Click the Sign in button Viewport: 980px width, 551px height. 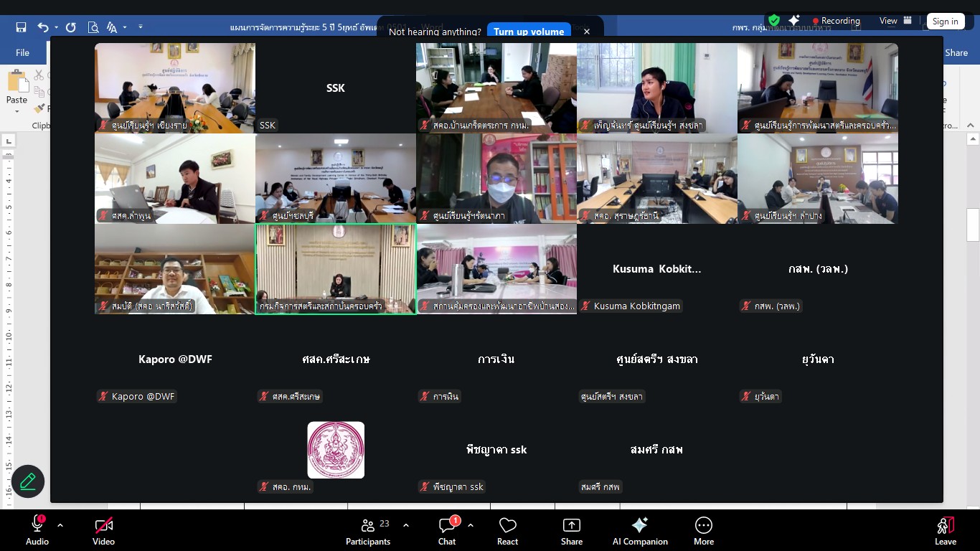click(x=945, y=22)
